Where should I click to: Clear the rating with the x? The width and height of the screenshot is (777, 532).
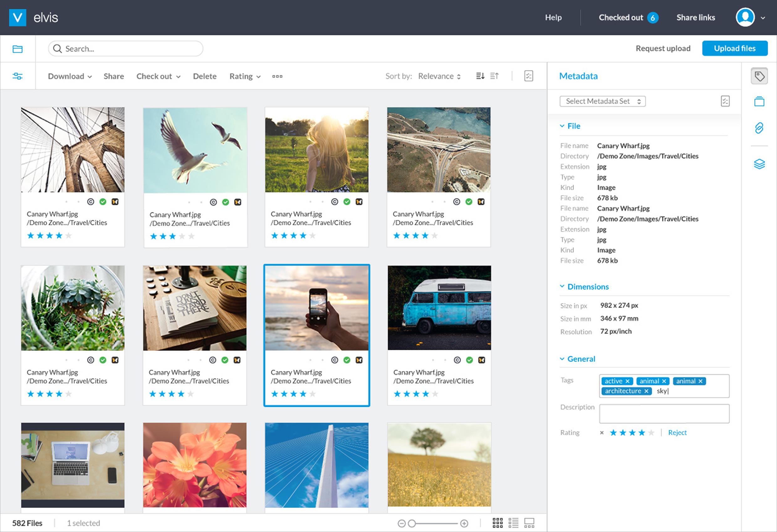(602, 433)
